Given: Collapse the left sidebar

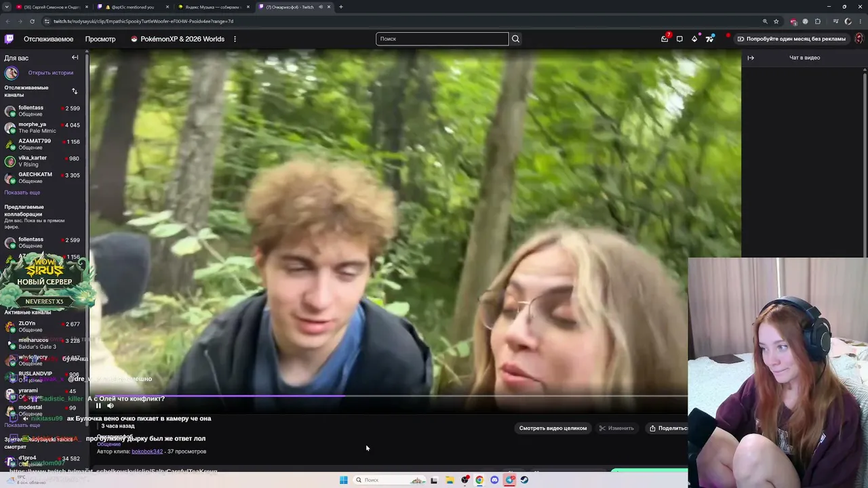Looking at the screenshot, I should point(75,58).
